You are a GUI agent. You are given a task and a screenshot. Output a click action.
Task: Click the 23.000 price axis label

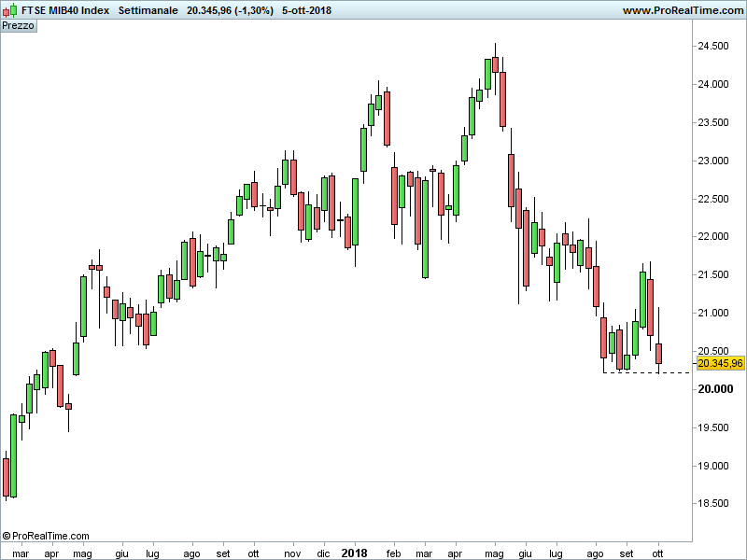point(713,161)
